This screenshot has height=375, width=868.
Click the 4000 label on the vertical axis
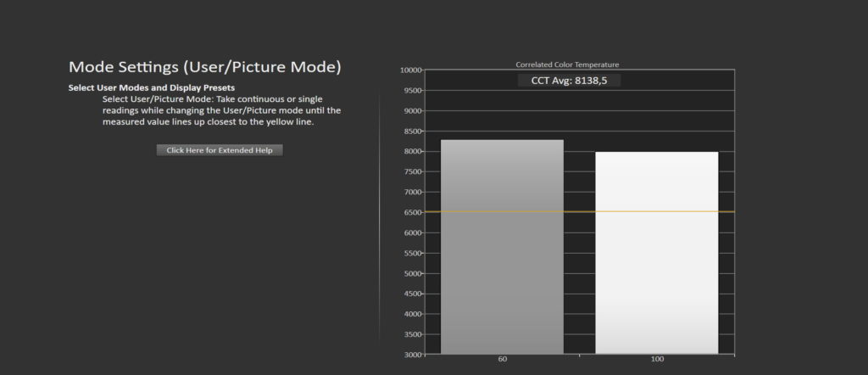412,314
